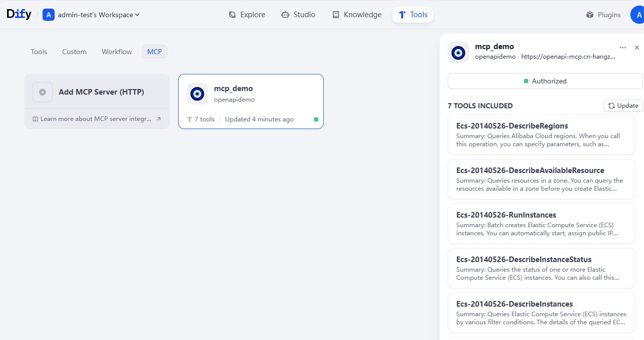
Task: Click the refresh icon in Update button
Action: pos(612,106)
